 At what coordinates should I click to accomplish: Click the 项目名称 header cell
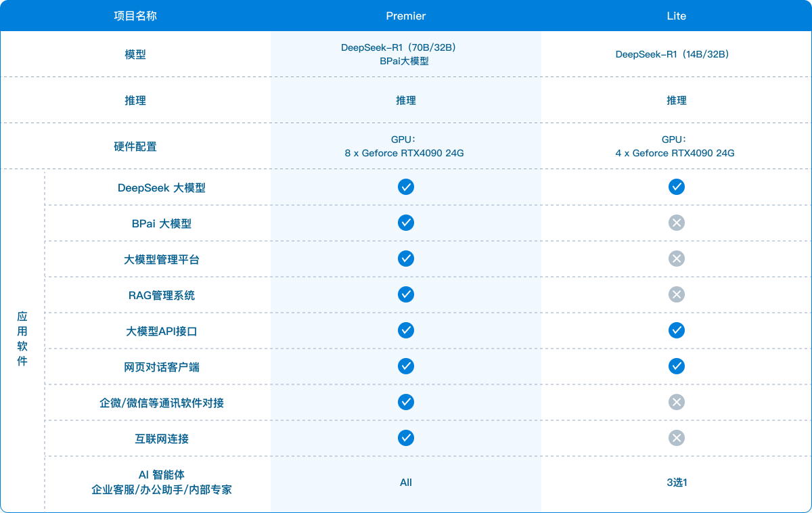pos(135,16)
